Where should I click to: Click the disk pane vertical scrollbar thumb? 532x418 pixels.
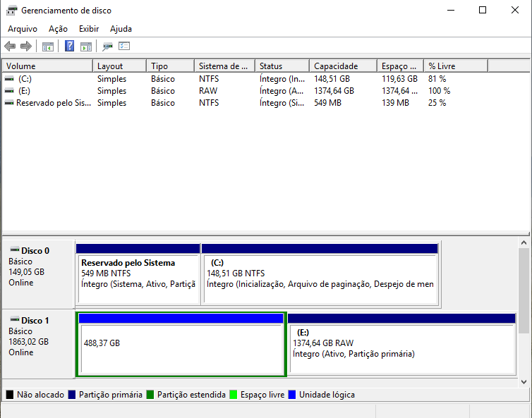click(524, 290)
